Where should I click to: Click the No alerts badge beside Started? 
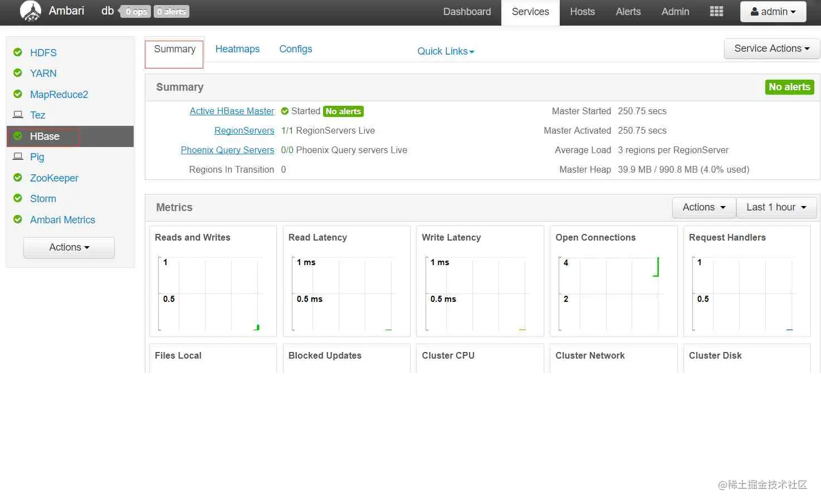click(x=343, y=111)
